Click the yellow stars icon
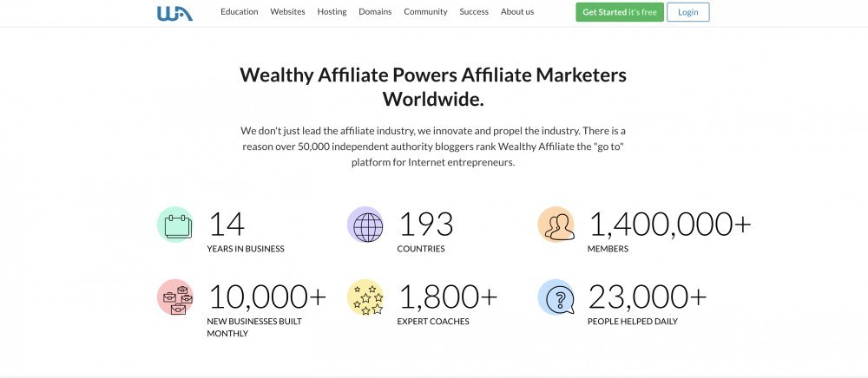This screenshot has width=868, height=378. 365,297
